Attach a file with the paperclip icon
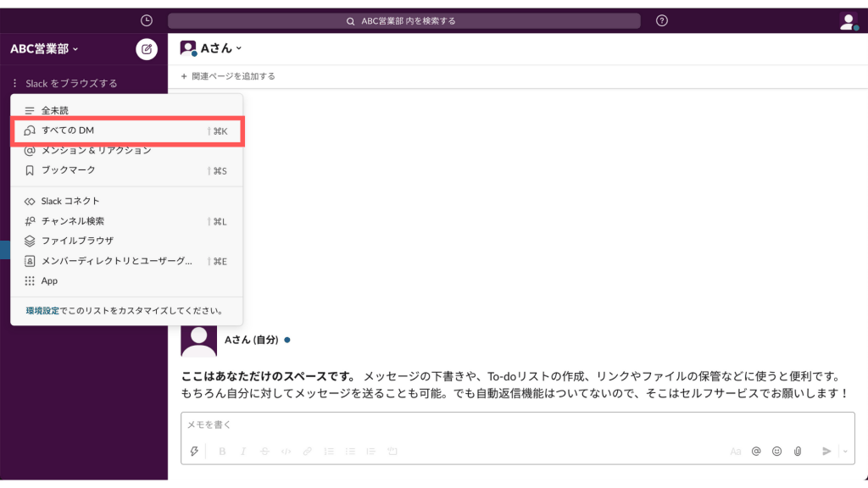Screen dimensions: 868x488 (797, 452)
